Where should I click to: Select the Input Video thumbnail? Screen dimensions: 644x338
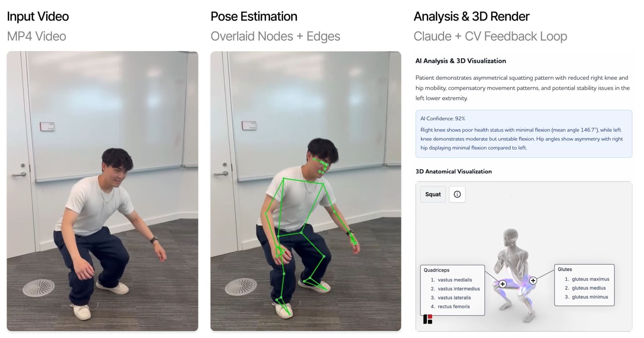[x=102, y=191]
